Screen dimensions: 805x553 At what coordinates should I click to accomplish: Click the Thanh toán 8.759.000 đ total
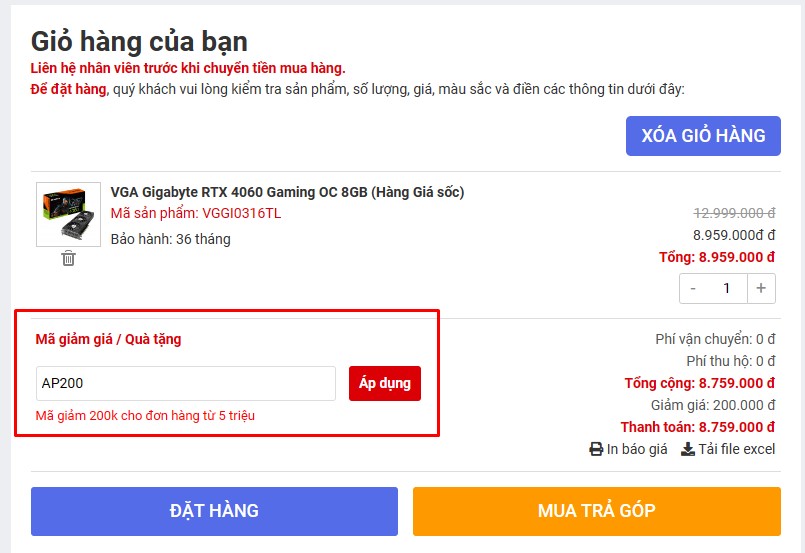[x=698, y=427]
